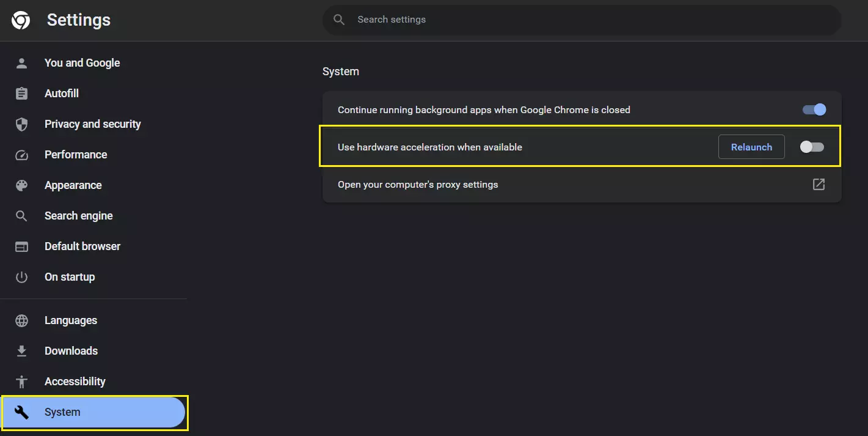The width and height of the screenshot is (868, 436).
Task: Select the You and Google person icon
Action: 21,62
